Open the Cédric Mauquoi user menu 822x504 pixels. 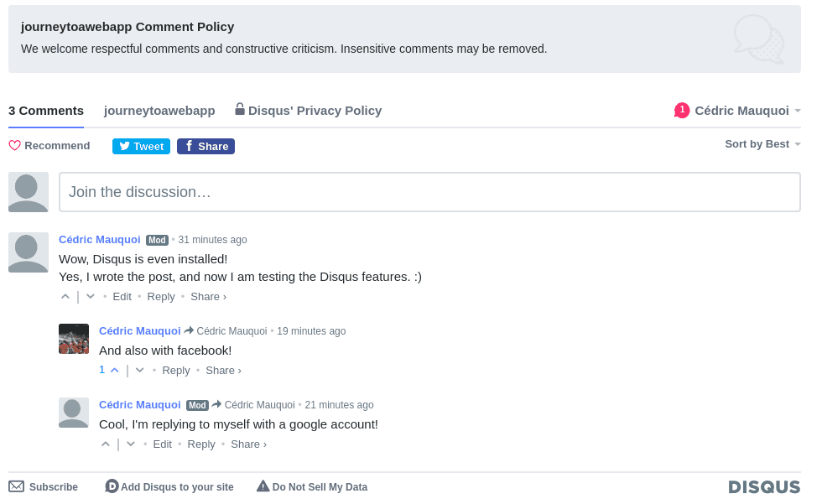click(x=747, y=111)
